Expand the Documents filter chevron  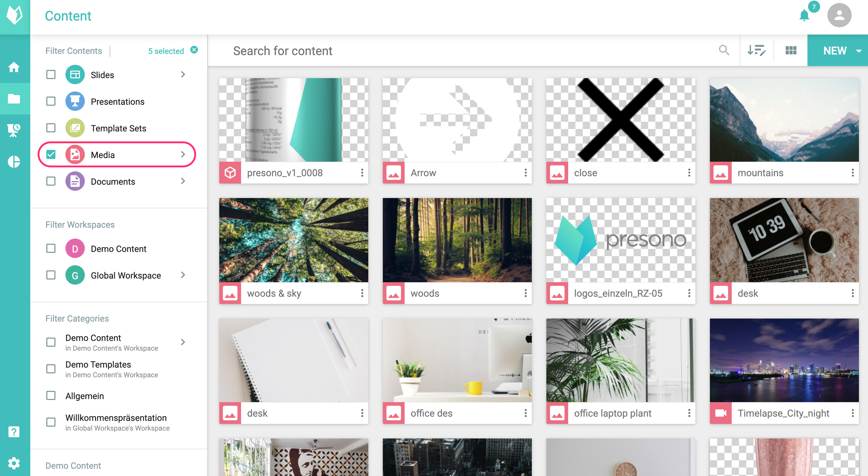(x=183, y=181)
